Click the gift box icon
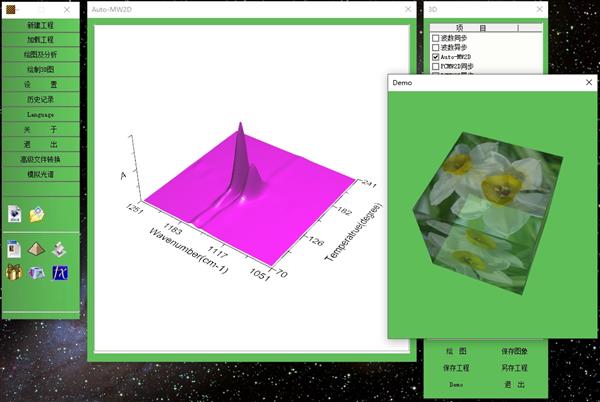 pos(14,272)
